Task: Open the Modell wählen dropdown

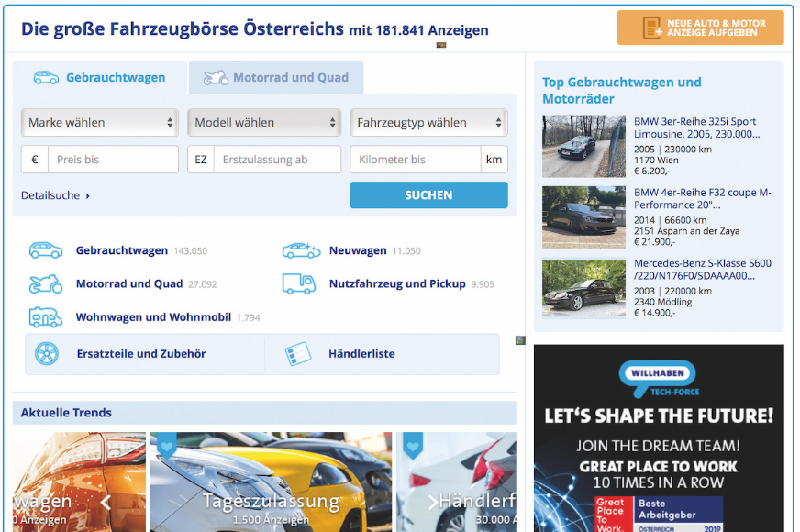Action: pos(264,122)
